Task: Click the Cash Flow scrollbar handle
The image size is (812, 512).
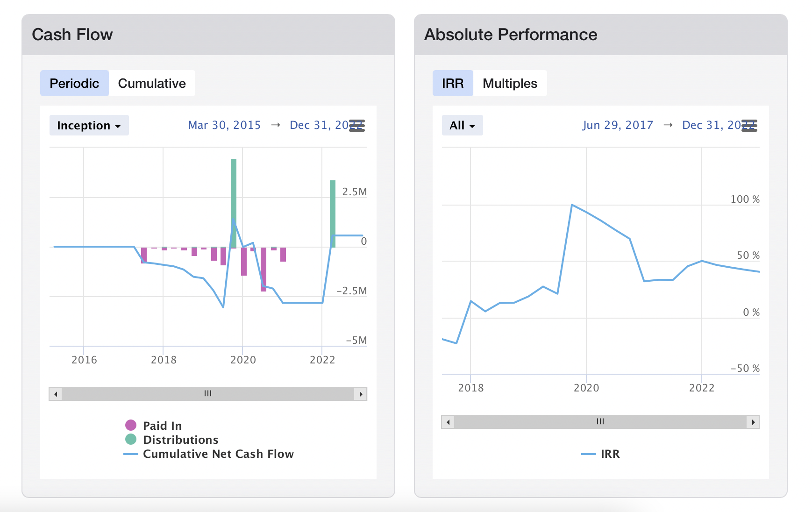Action: [x=208, y=394]
